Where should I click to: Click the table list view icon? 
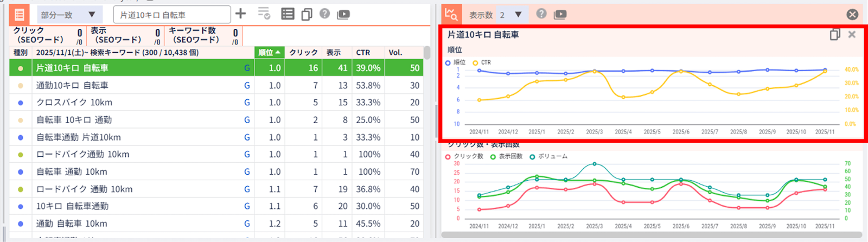[288, 14]
